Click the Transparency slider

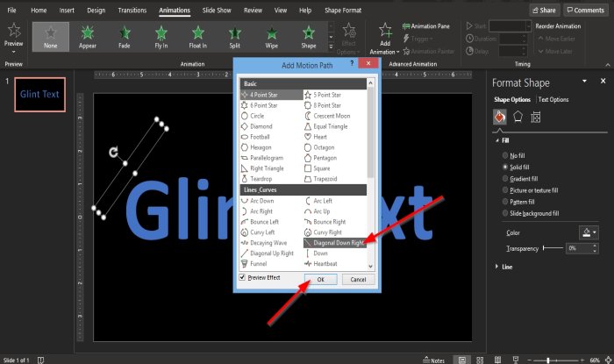(553, 247)
